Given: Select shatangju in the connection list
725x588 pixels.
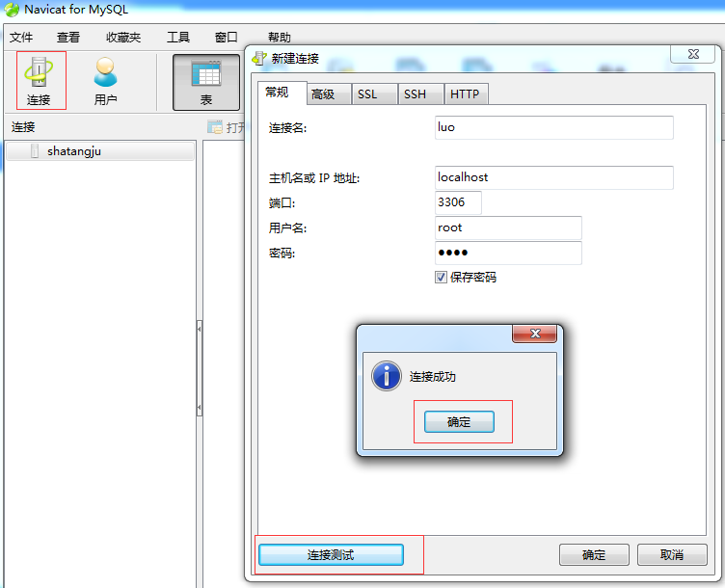Looking at the screenshot, I should tap(100, 151).
